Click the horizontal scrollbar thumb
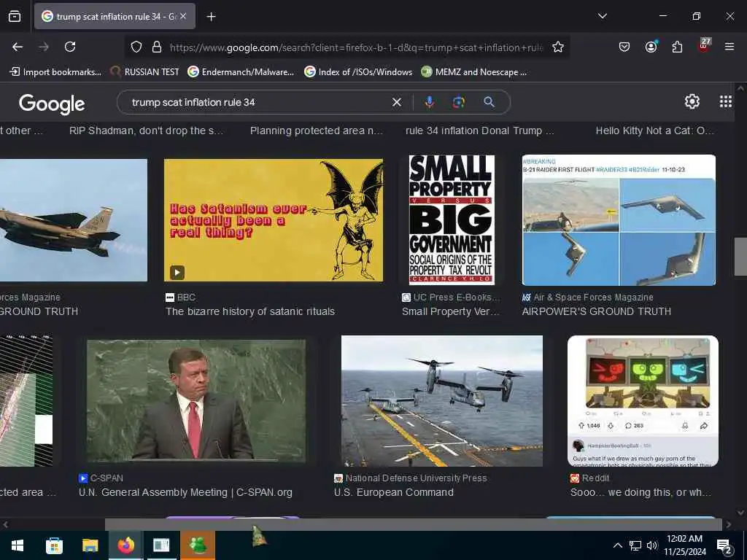The width and height of the screenshot is (747, 560). 413,524
